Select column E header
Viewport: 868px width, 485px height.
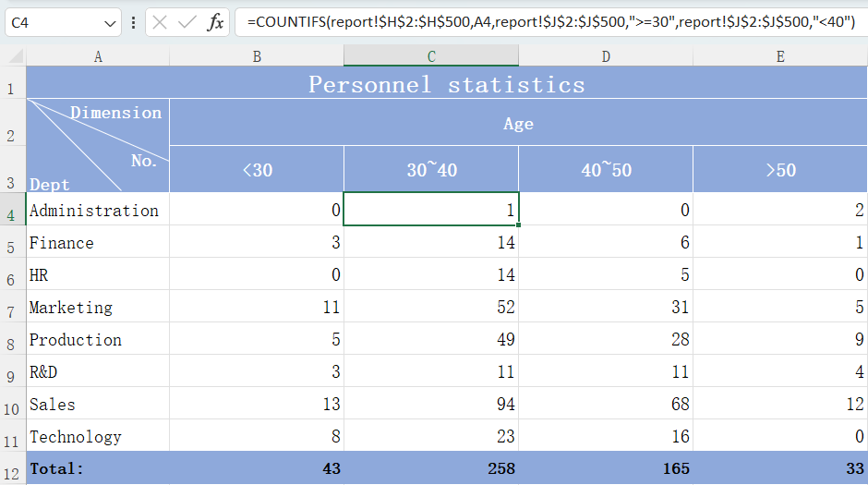(780, 56)
